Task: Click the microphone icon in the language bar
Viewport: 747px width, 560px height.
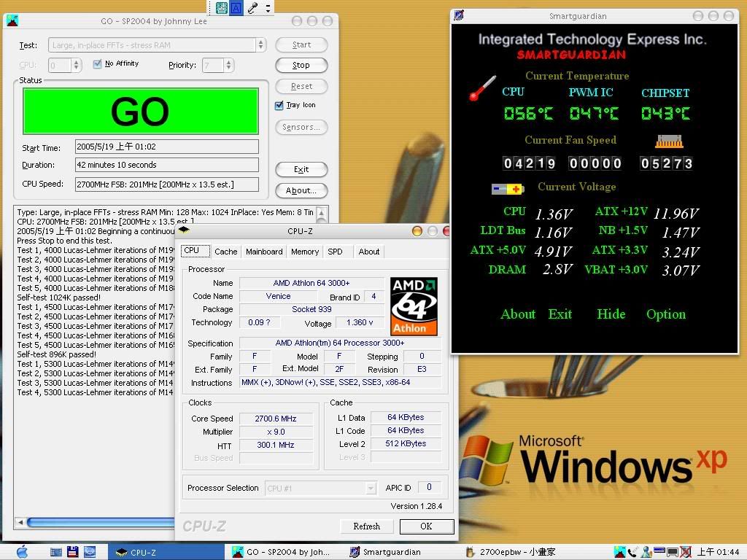Action: tap(252, 7)
